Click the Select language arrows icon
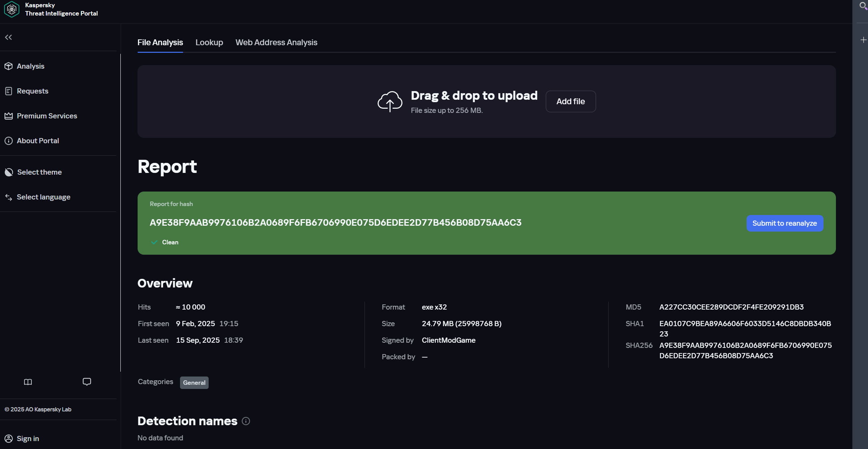868x449 pixels. pyautogui.click(x=9, y=197)
